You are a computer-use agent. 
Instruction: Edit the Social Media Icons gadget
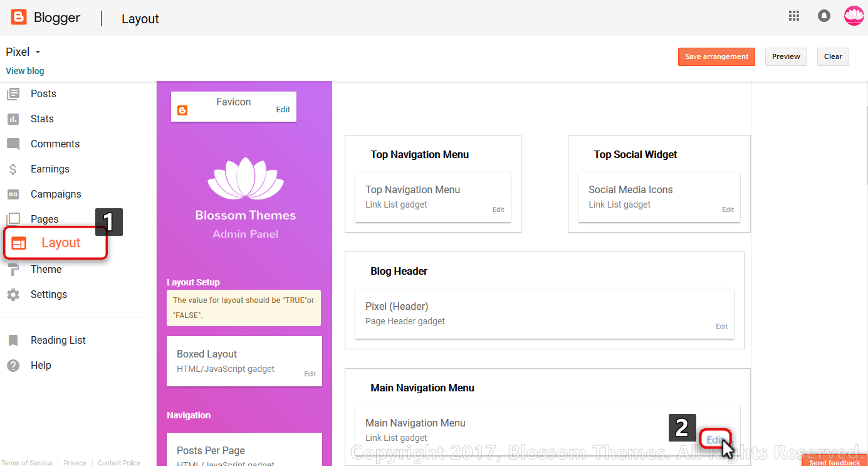point(728,210)
